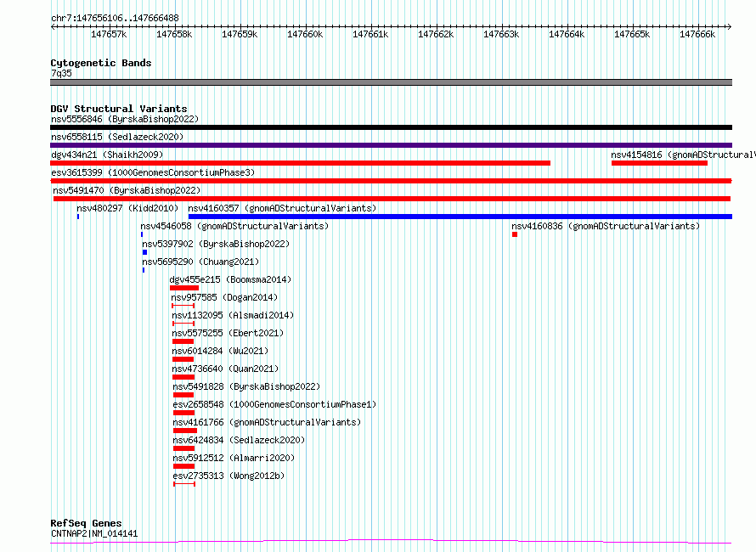The image size is (756, 552).
Task: Click the CNTNAP2|NM_014141 gene label
Action: pyautogui.click(x=94, y=533)
